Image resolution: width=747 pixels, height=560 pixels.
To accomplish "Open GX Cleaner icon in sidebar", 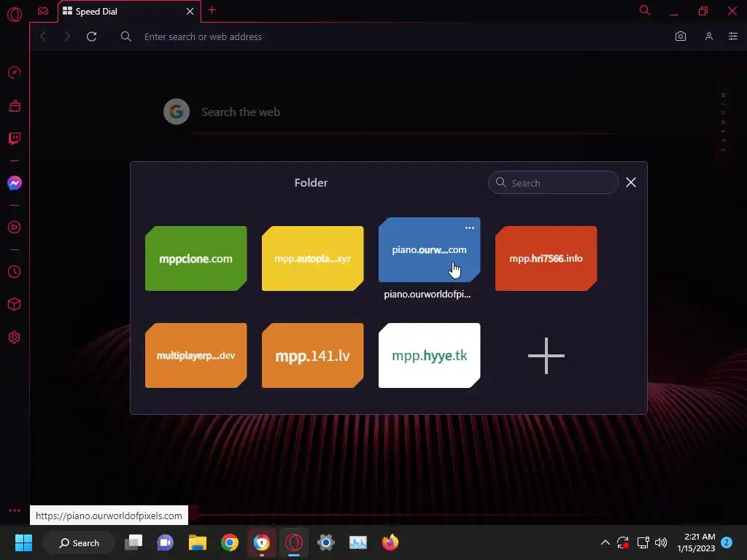I will click(15, 106).
